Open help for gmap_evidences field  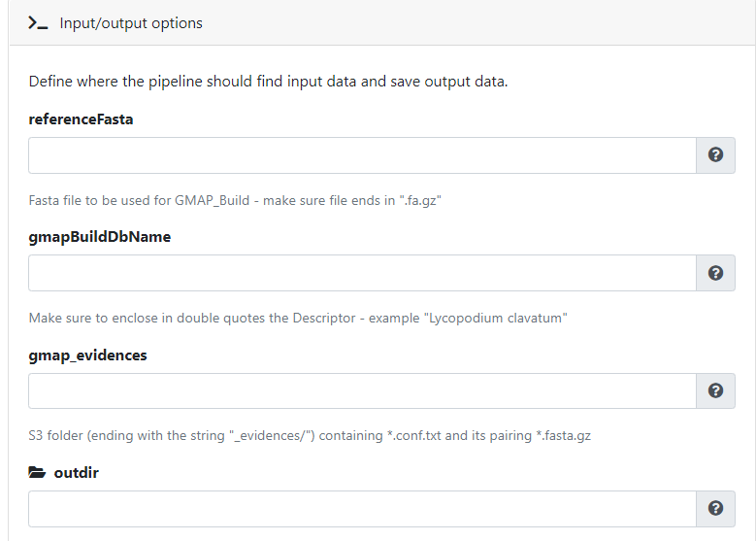coord(715,390)
